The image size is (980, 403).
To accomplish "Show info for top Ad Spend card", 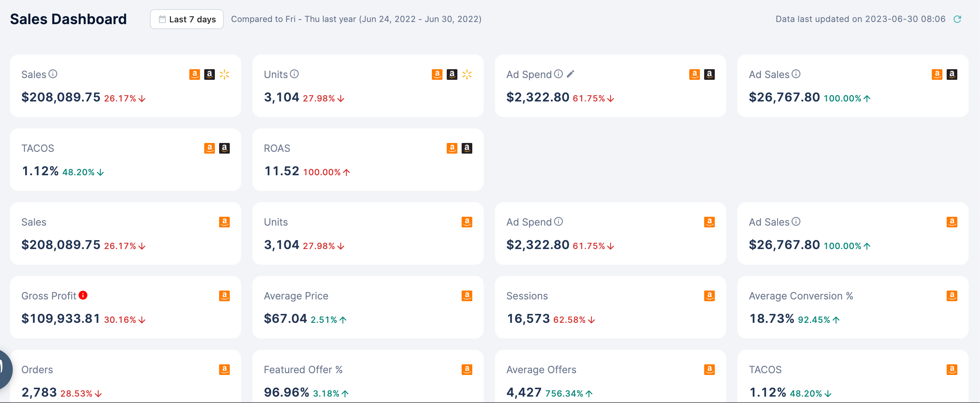I will pyautogui.click(x=558, y=74).
